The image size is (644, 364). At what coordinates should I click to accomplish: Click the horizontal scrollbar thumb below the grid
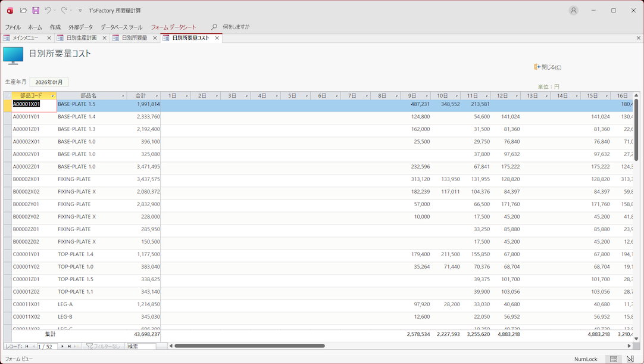click(249, 346)
